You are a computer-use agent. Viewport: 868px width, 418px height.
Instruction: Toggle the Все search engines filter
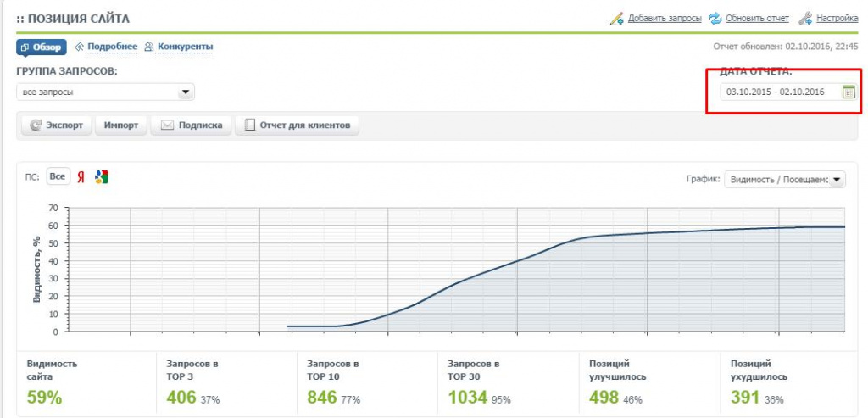tap(58, 176)
